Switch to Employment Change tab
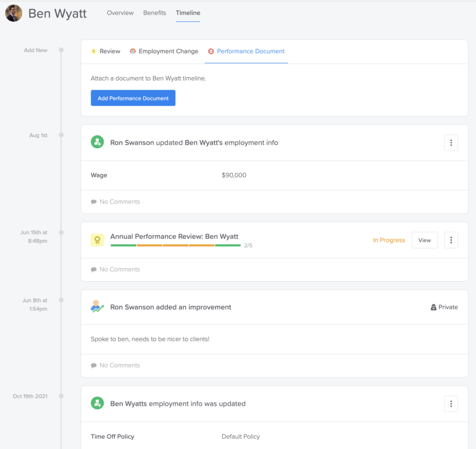Screen dimensions: 476x449 pyautogui.click(x=164, y=52)
